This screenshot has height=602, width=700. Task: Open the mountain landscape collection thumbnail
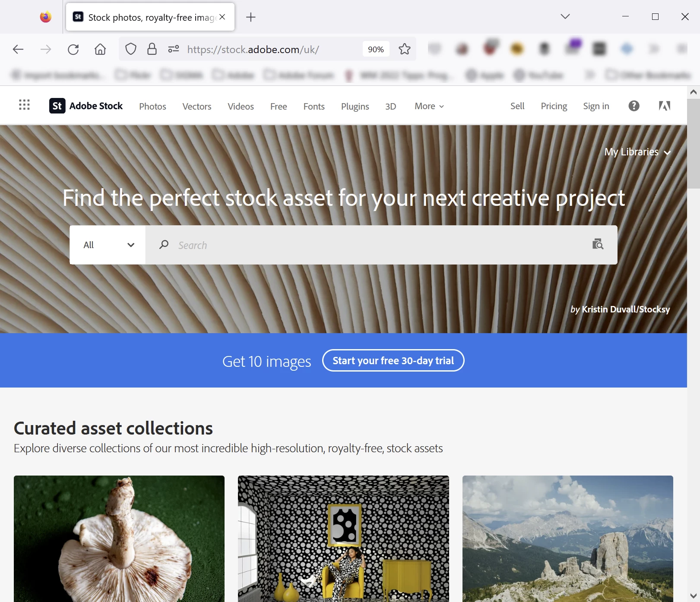pos(567,539)
